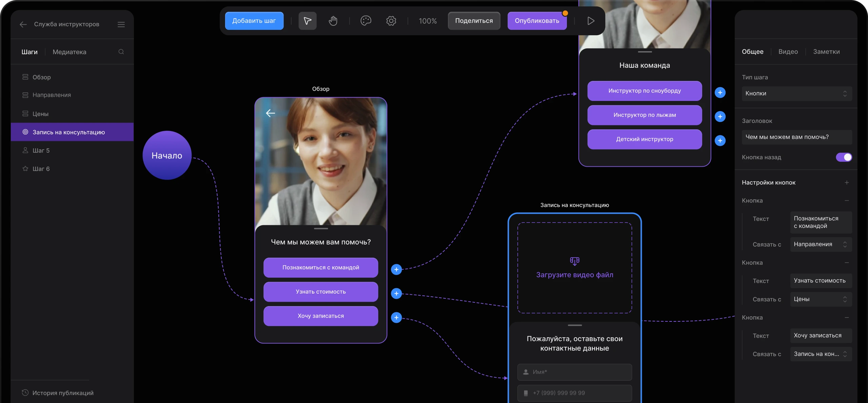This screenshot has height=403, width=868.
Task: Remove the Познакомиться с командой button entry
Action: pos(847,200)
